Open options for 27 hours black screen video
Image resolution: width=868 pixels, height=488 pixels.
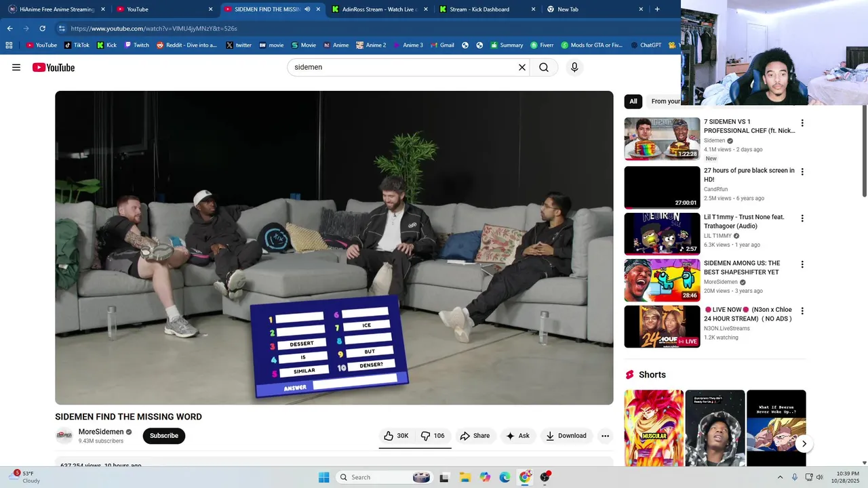[x=802, y=172]
